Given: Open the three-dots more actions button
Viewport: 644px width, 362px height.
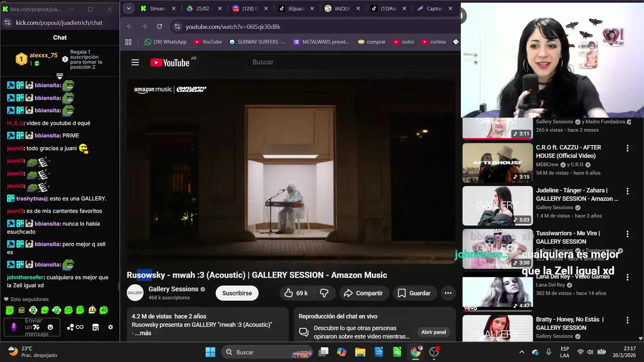Looking at the screenshot, I should pyautogui.click(x=448, y=293).
